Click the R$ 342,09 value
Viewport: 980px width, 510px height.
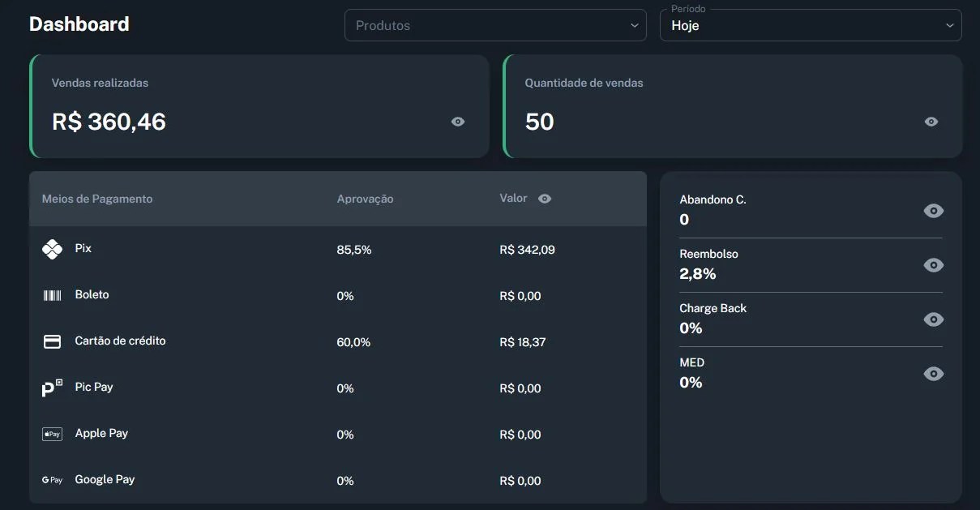(528, 250)
